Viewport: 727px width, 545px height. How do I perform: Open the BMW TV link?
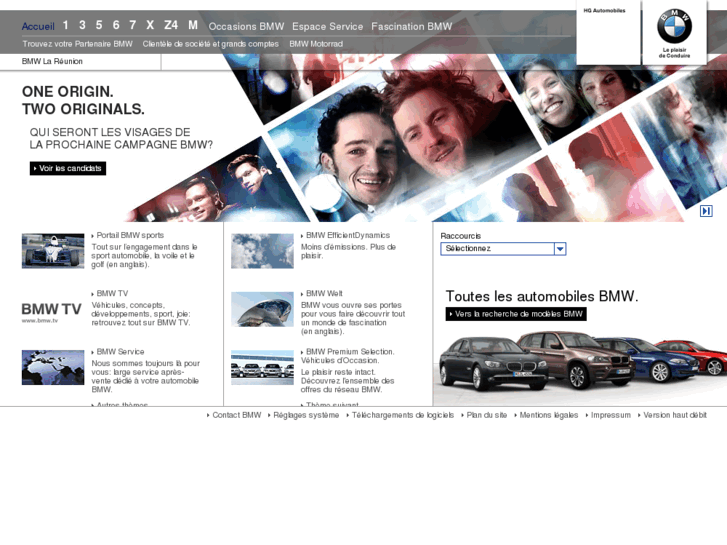(112, 294)
